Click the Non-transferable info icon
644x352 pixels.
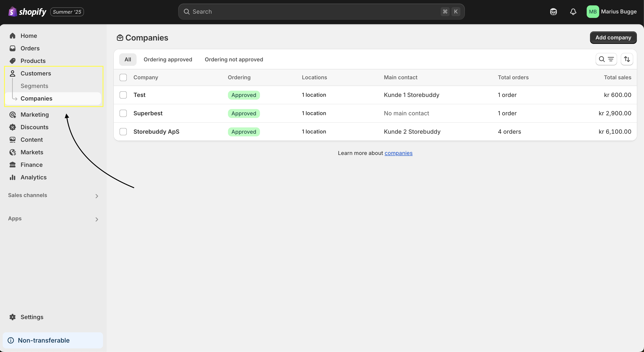pyautogui.click(x=11, y=340)
